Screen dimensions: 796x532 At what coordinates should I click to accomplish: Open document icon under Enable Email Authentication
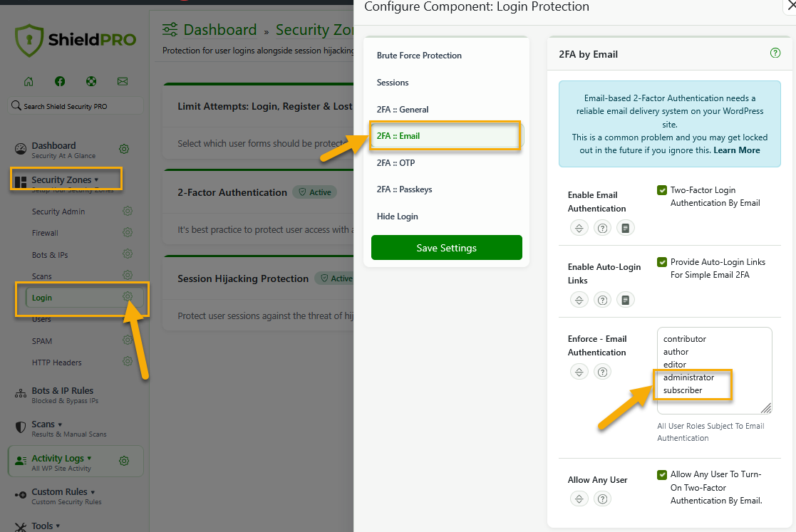click(x=626, y=228)
